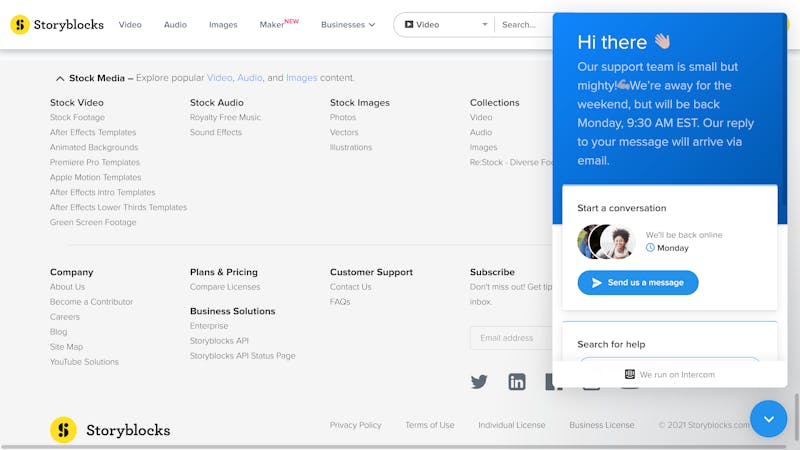This screenshot has width=800, height=450.
Task: Open Green Screen Footage link
Action: 93,222
